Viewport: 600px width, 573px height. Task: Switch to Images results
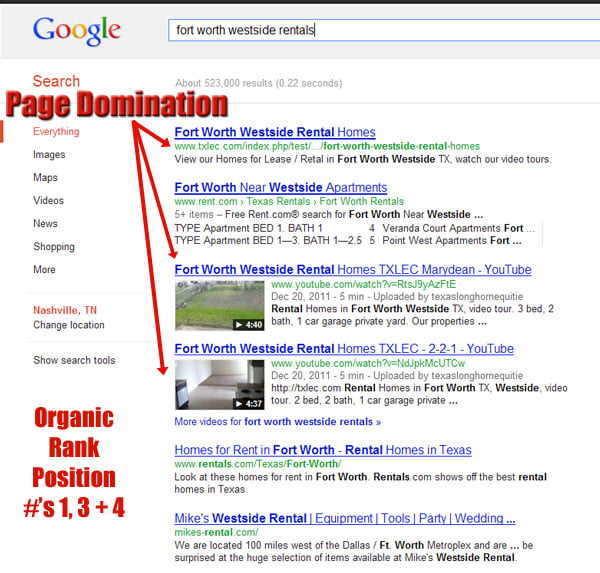(49, 155)
